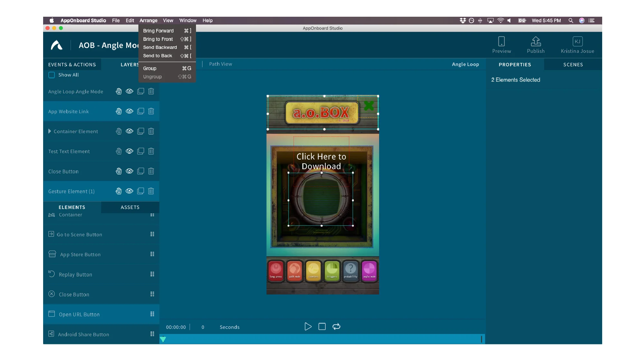Click the loop playback icon
Viewport: 644px width, 362px height.
(x=336, y=327)
